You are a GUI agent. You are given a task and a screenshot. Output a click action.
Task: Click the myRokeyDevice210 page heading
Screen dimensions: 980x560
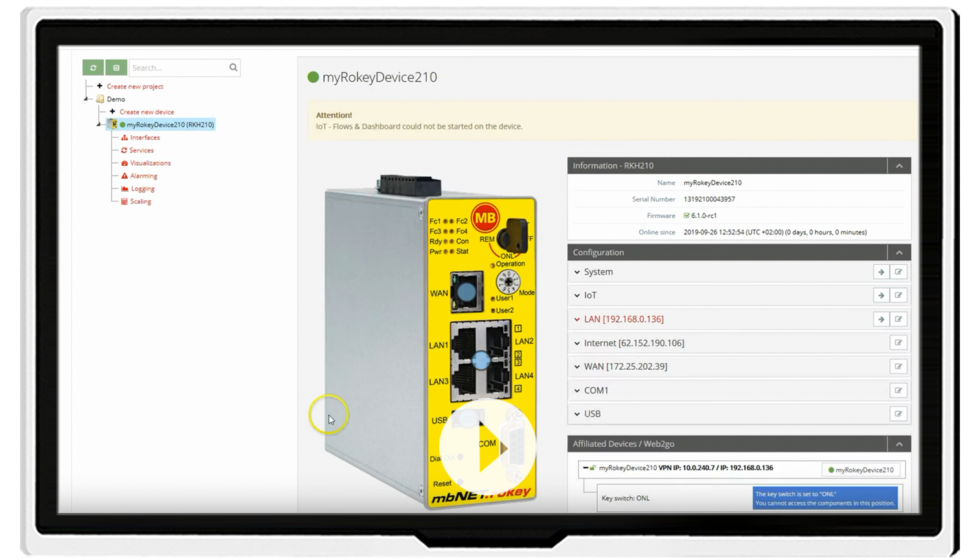[x=380, y=77]
